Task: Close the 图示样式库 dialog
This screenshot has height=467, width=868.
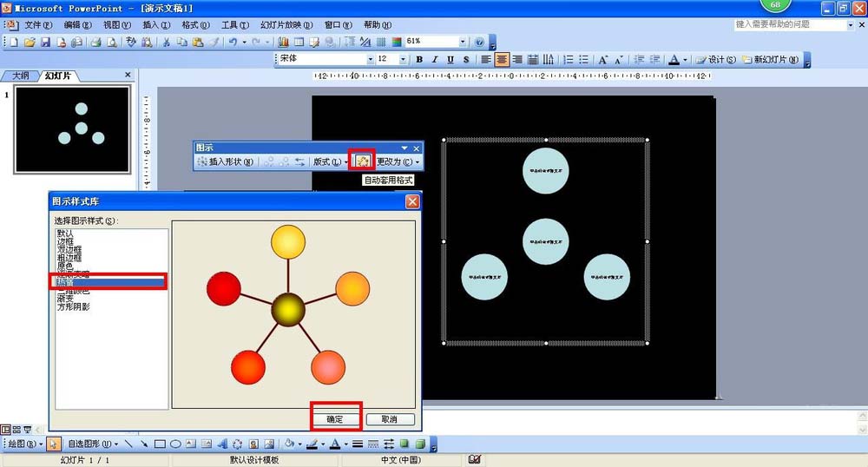Action: point(412,201)
